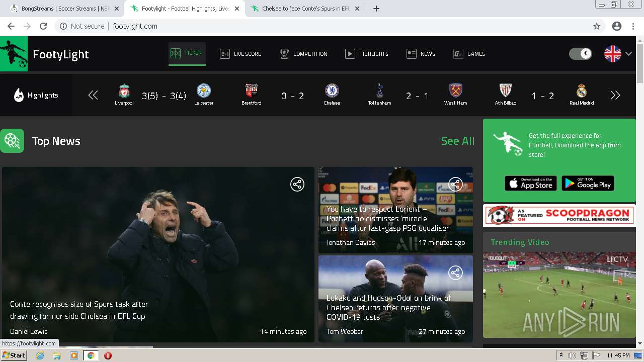Click Chrome taskbar icon
The height and width of the screenshot is (362, 644).
[91, 355]
